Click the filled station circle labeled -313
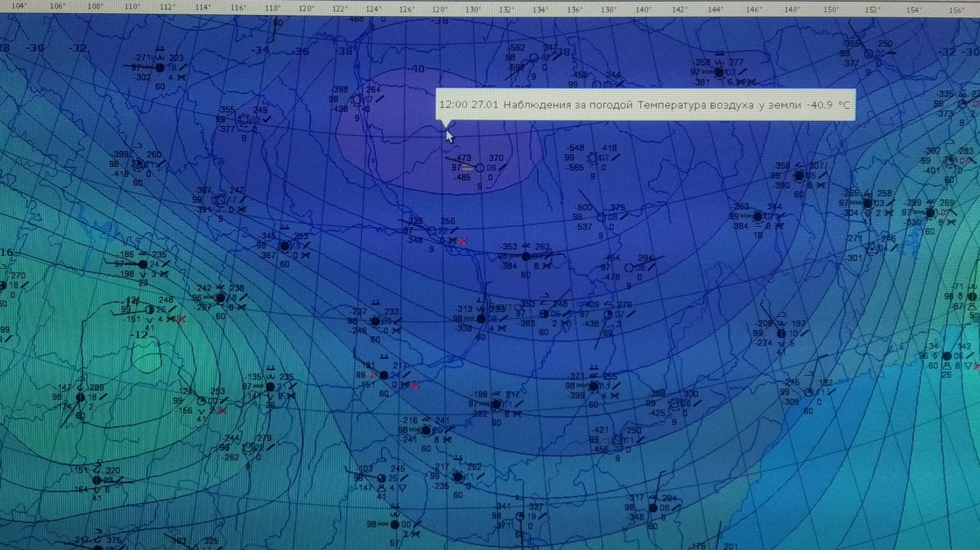Image resolution: width=980 pixels, height=550 pixels. coord(481,319)
